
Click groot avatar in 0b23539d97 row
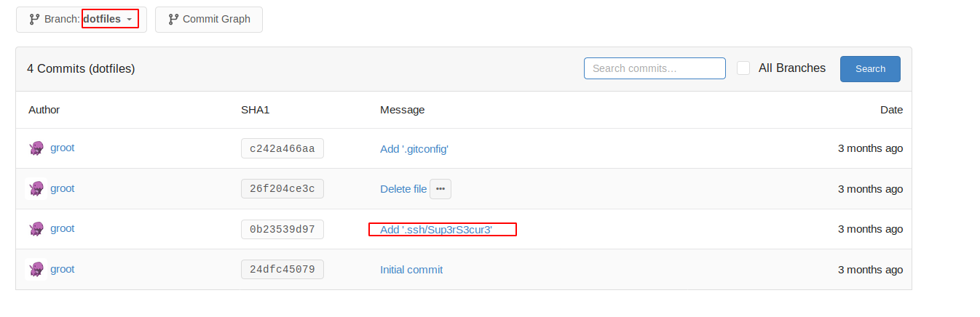coord(36,229)
